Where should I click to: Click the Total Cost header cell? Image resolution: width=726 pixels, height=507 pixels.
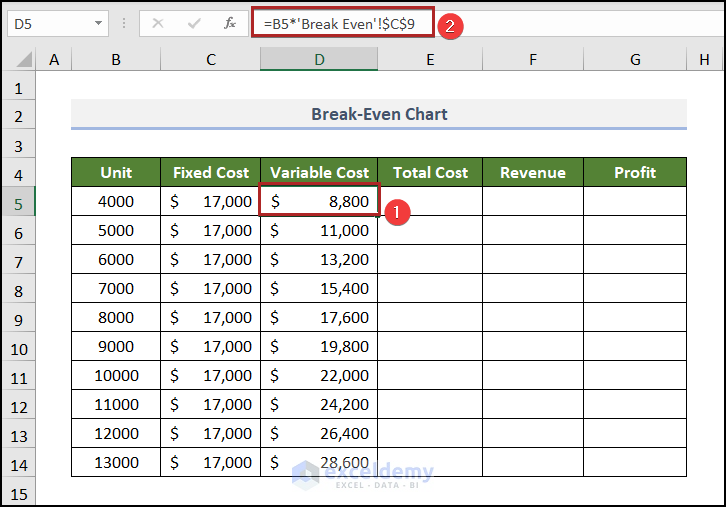(430, 172)
